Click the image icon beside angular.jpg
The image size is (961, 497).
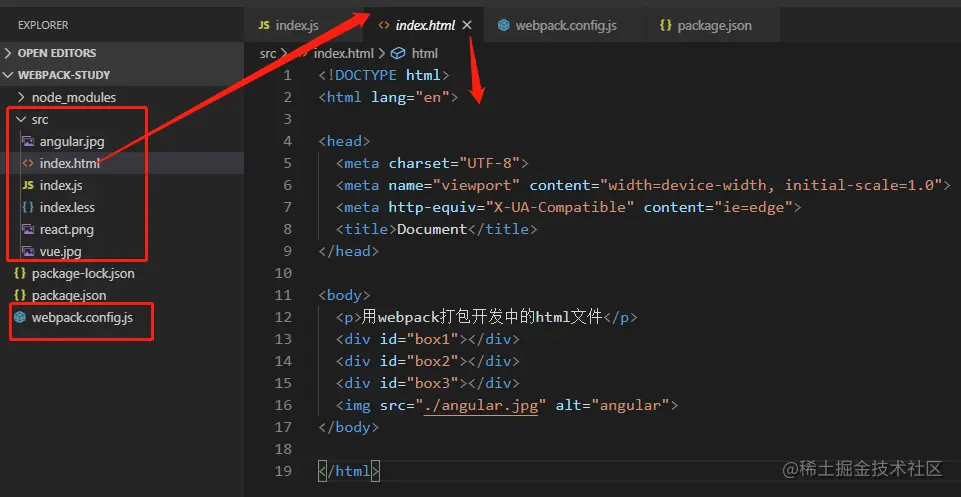click(28, 142)
